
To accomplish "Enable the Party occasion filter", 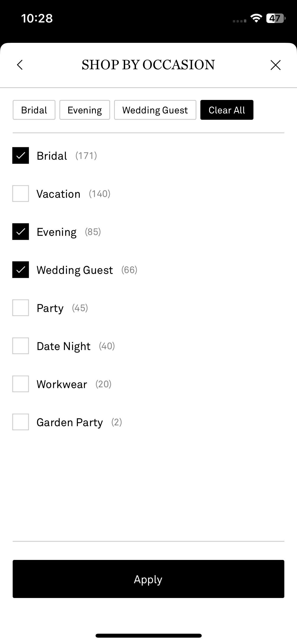I will (x=21, y=308).
